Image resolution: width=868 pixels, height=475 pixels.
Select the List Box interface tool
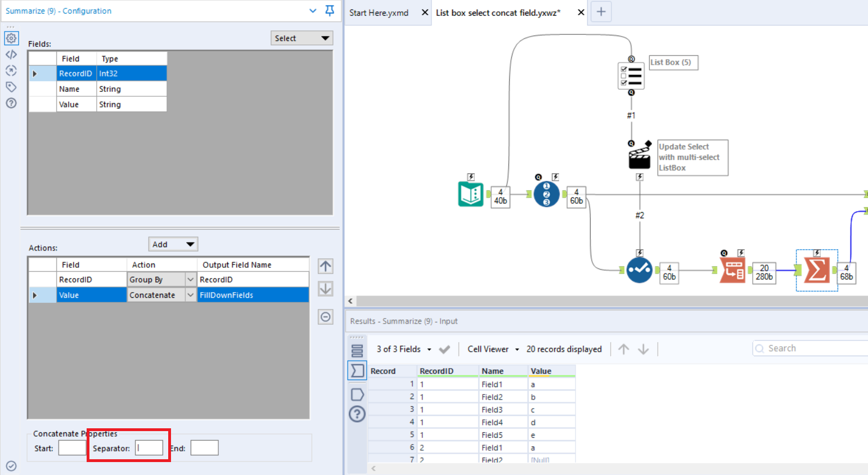pos(631,75)
